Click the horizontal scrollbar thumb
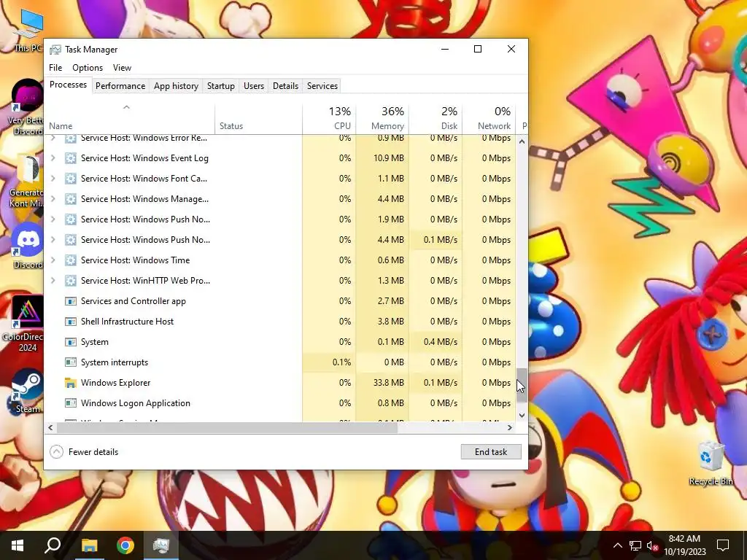 228,427
